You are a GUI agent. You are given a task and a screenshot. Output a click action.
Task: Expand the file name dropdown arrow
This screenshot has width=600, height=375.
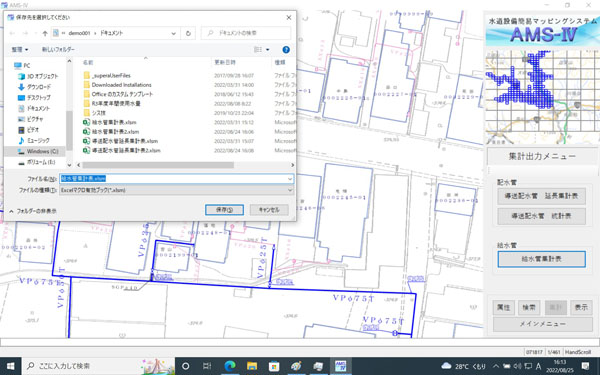pos(290,179)
